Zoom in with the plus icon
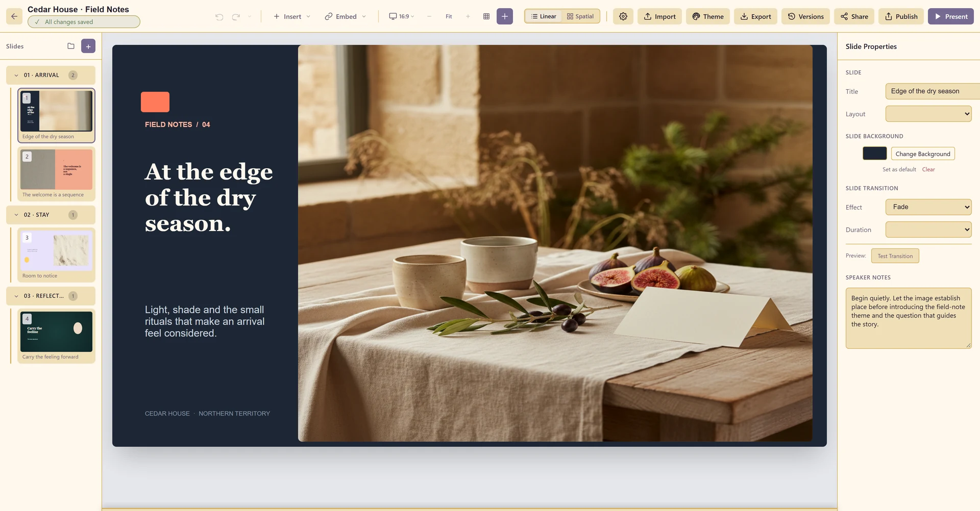This screenshot has height=511, width=980. click(x=468, y=16)
